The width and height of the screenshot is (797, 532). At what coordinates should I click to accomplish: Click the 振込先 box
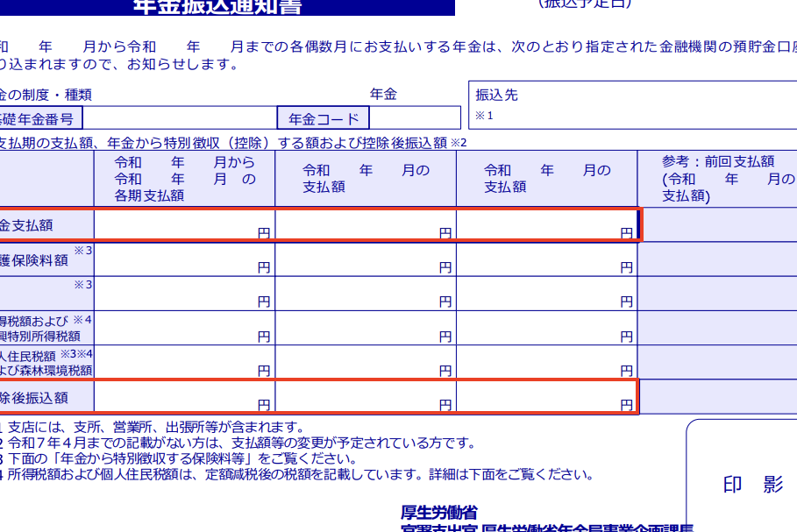pyautogui.click(x=631, y=104)
